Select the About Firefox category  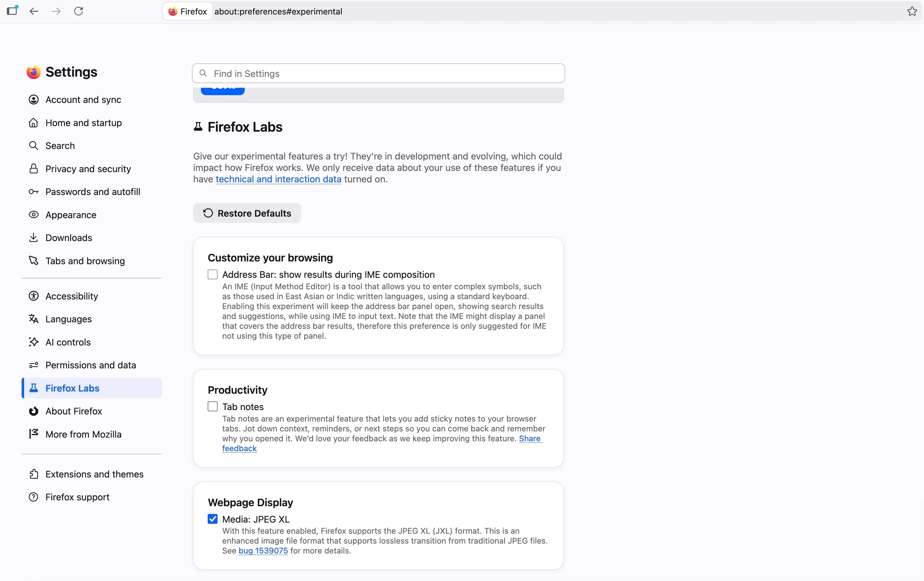point(92,411)
